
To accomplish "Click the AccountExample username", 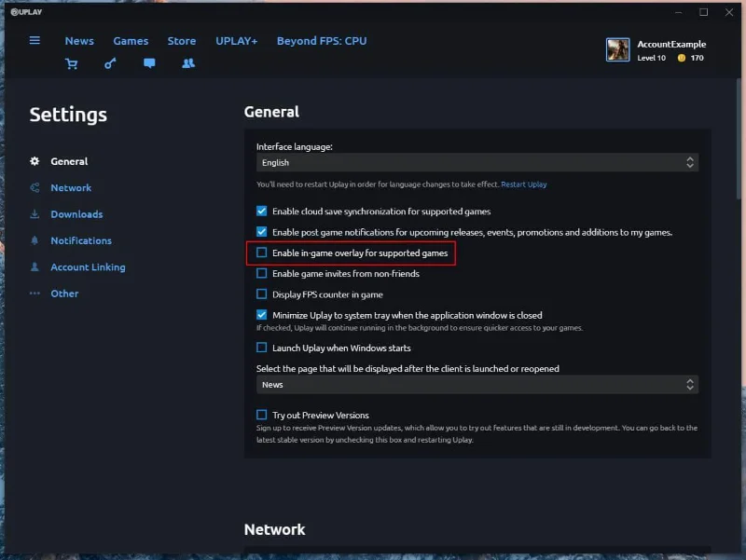I will click(671, 44).
